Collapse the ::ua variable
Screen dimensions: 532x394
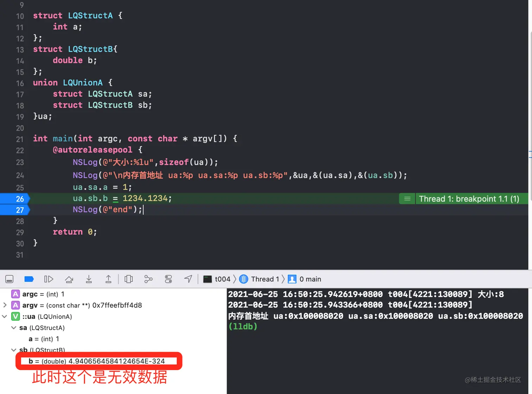pos(5,316)
